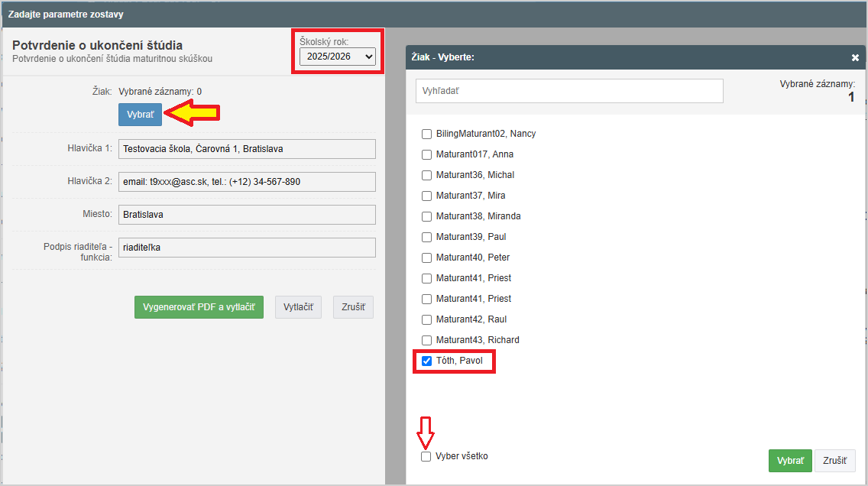This screenshot has height=486, width=868.
Task: Click the Vyhľadať search field
Action: (568, 91)
